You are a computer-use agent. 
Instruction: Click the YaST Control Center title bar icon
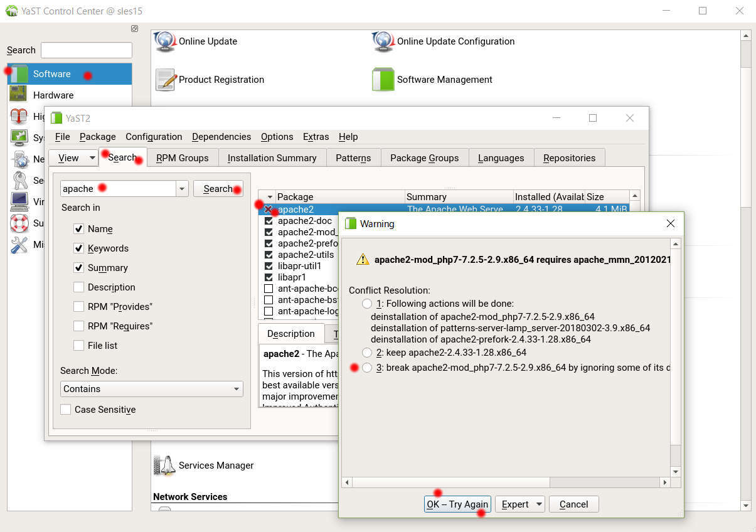pyautogui.click(x=11, y=11)
